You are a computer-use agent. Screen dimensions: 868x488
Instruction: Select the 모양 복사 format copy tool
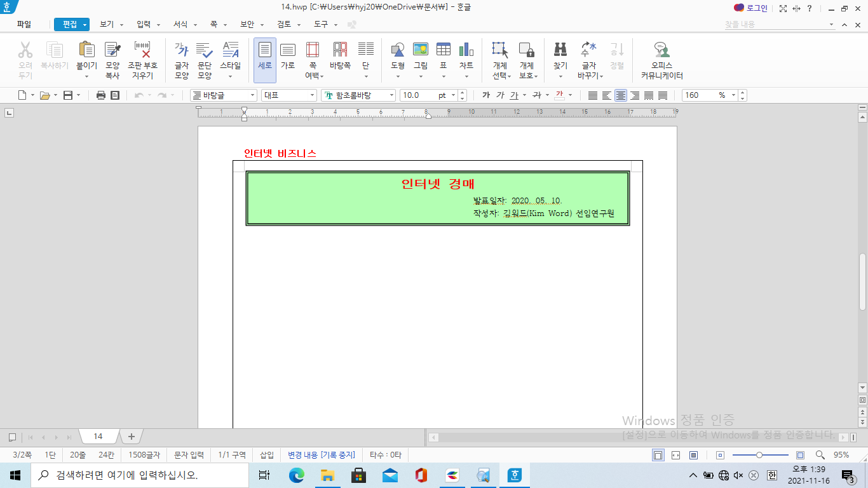pos(112,50)
